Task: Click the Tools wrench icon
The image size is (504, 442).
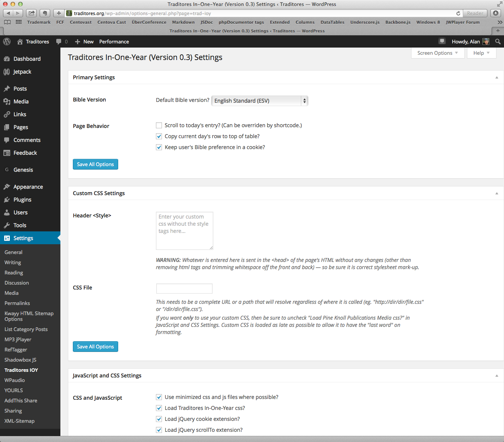Action: 7,225
